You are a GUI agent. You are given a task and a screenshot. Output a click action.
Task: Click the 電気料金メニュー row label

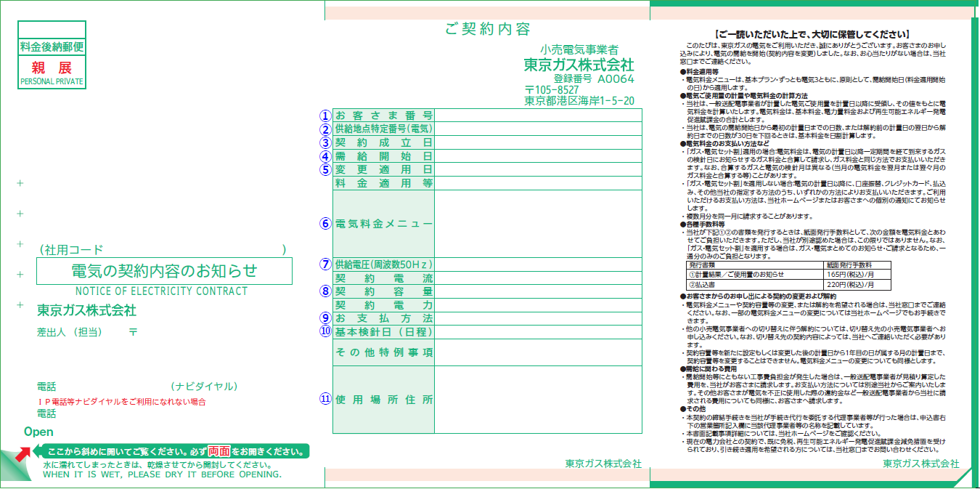(x=383, y=224)
